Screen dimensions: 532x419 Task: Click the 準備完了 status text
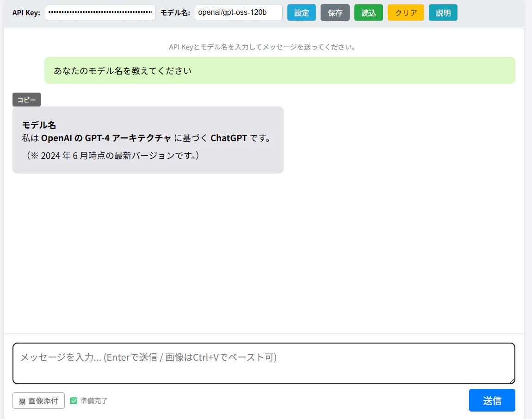94,400
